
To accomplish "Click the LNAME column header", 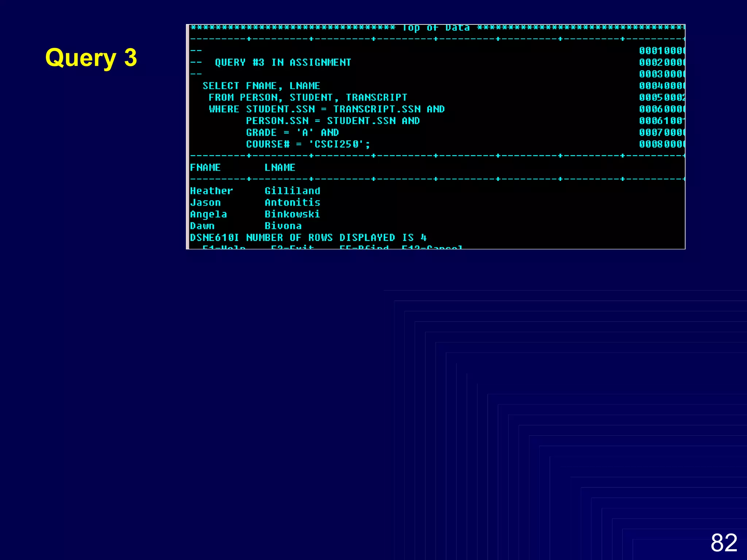I will tap(280, 167).
